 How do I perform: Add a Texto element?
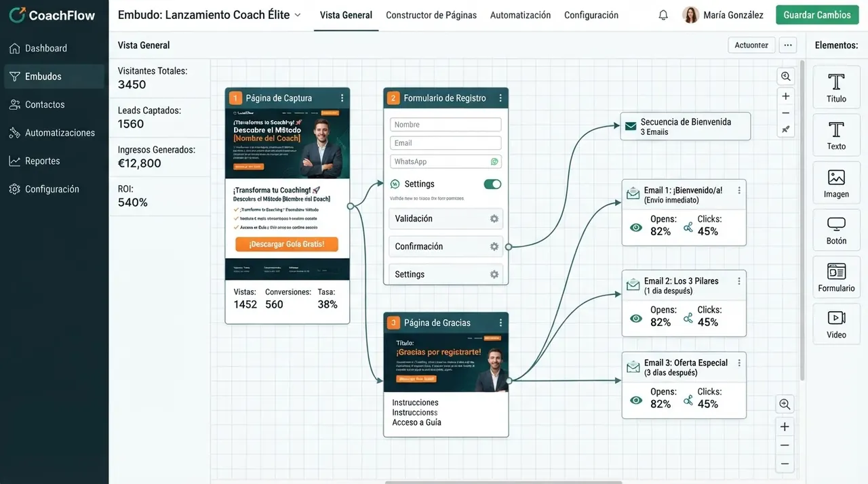click(836, 135)
